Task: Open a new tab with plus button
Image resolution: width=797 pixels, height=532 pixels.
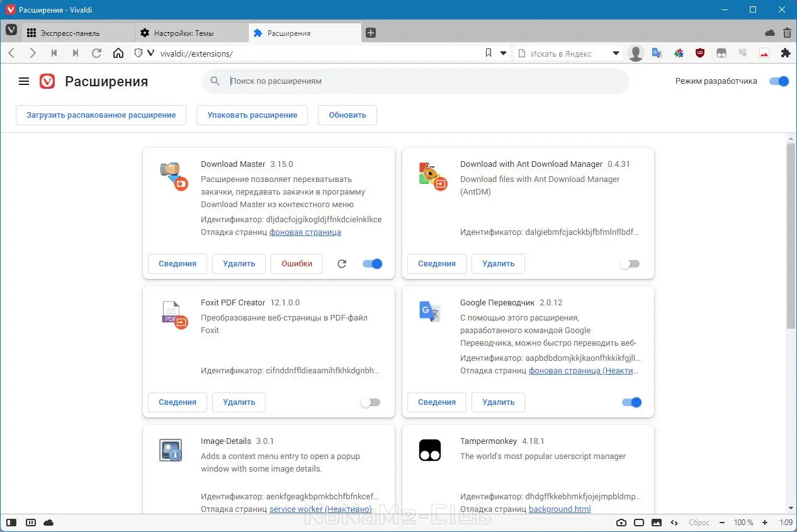Action: point(371,33)
